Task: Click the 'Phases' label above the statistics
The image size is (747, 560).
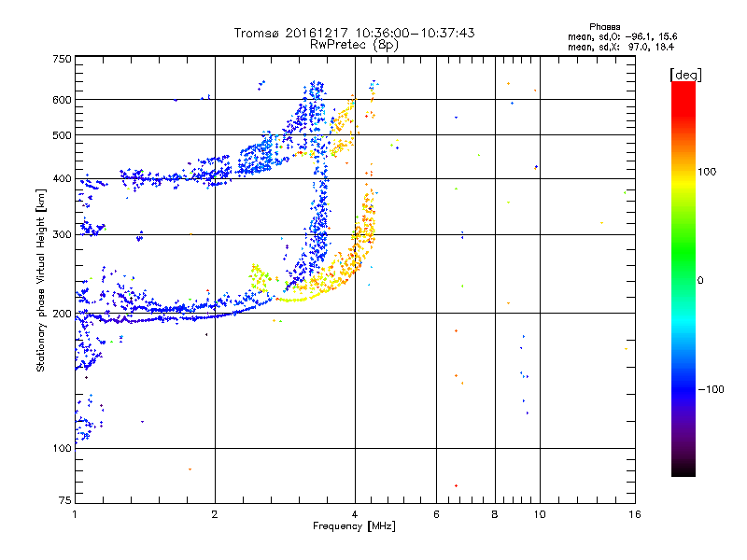Action: pos(604,27)
